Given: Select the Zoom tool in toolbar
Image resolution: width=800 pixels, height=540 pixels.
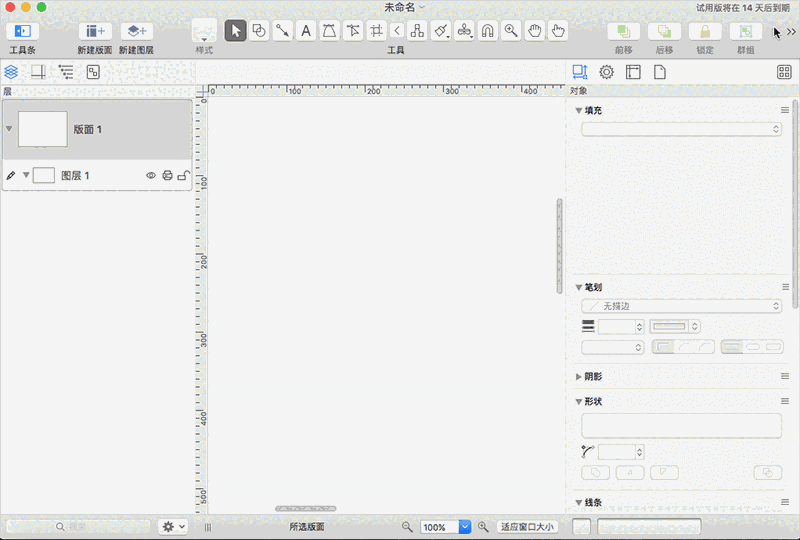Looking at the screenshot, I should point(511,31).
